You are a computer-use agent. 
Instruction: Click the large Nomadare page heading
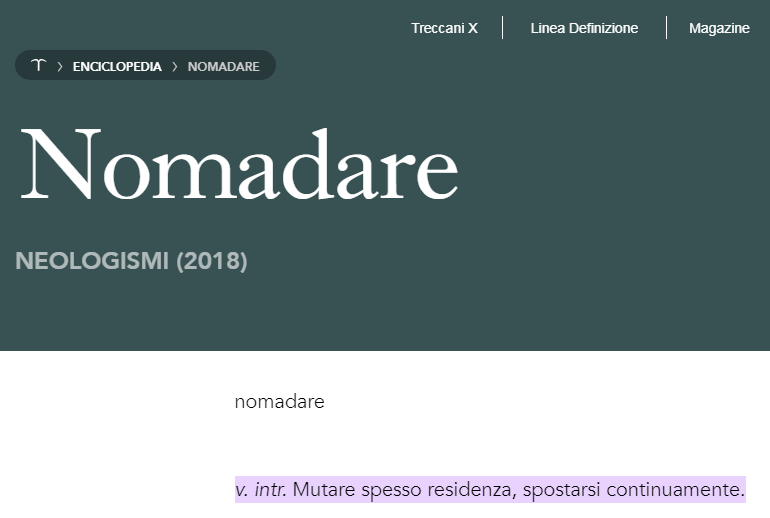tap(239, 164)
